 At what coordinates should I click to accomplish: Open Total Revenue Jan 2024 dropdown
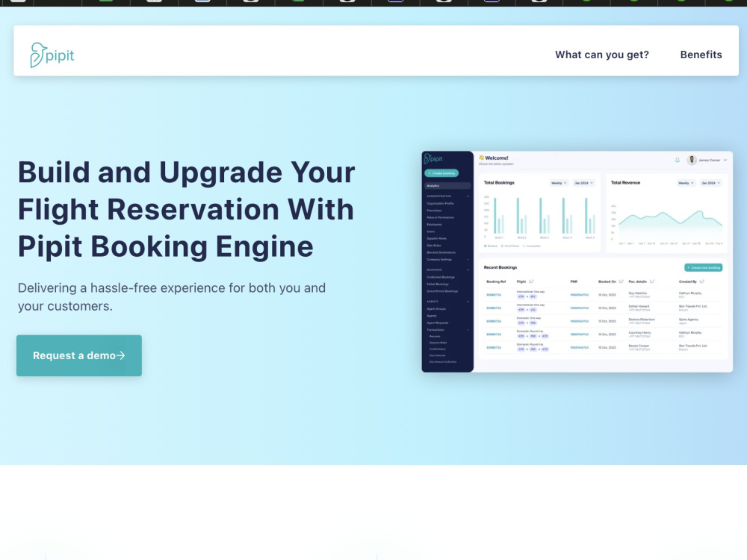coord(711,183)
